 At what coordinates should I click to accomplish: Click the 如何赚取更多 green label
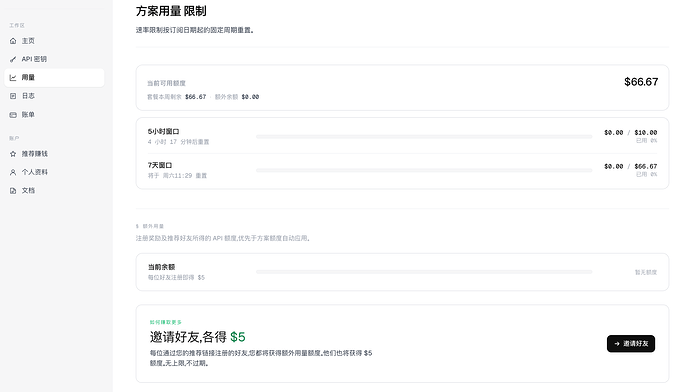click(165, 322)
